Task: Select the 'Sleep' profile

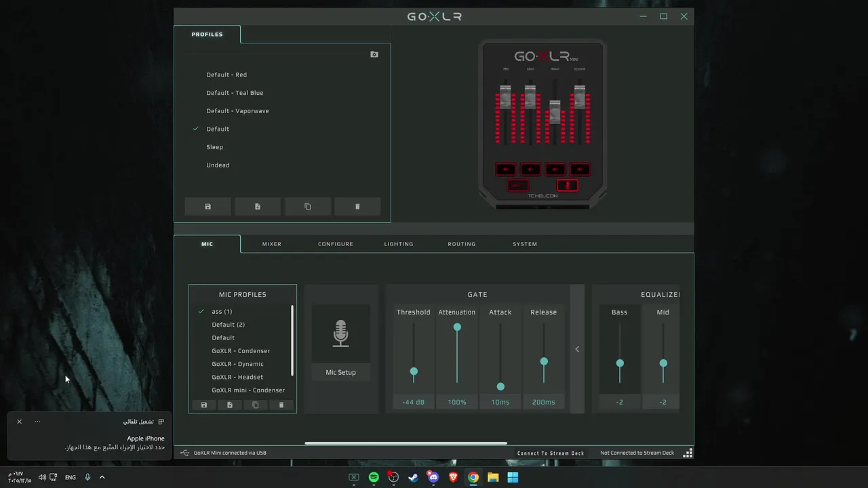Action: [x=214, y=147]
